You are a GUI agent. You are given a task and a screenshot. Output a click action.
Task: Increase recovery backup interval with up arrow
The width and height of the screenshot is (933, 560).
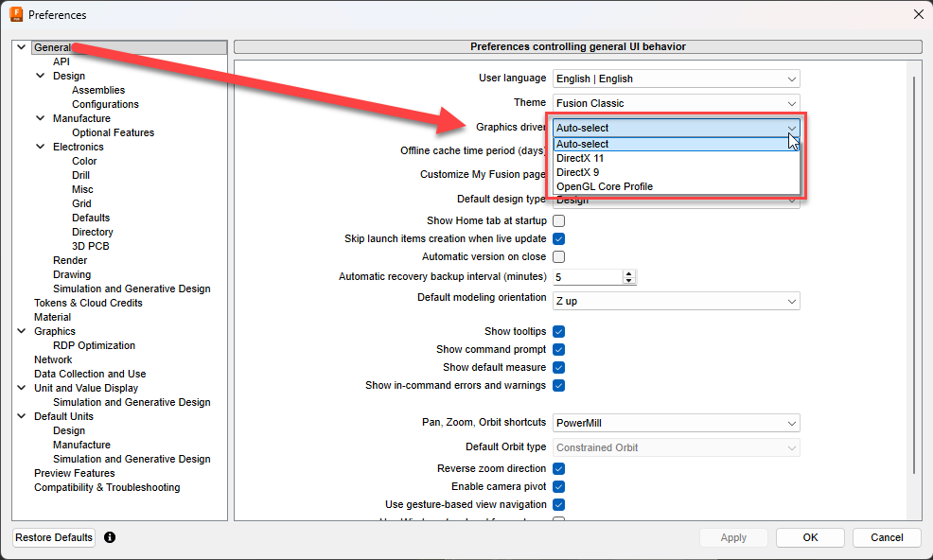tap(628, 273)
